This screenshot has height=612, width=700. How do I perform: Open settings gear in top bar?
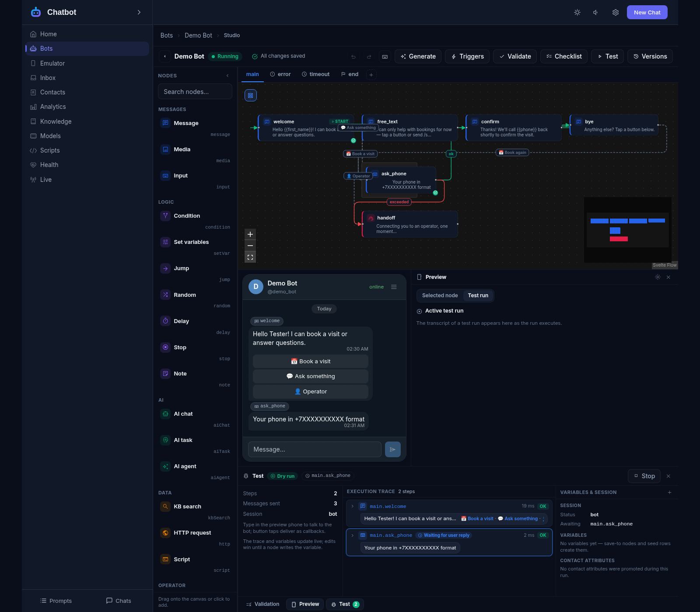[616, 12]
